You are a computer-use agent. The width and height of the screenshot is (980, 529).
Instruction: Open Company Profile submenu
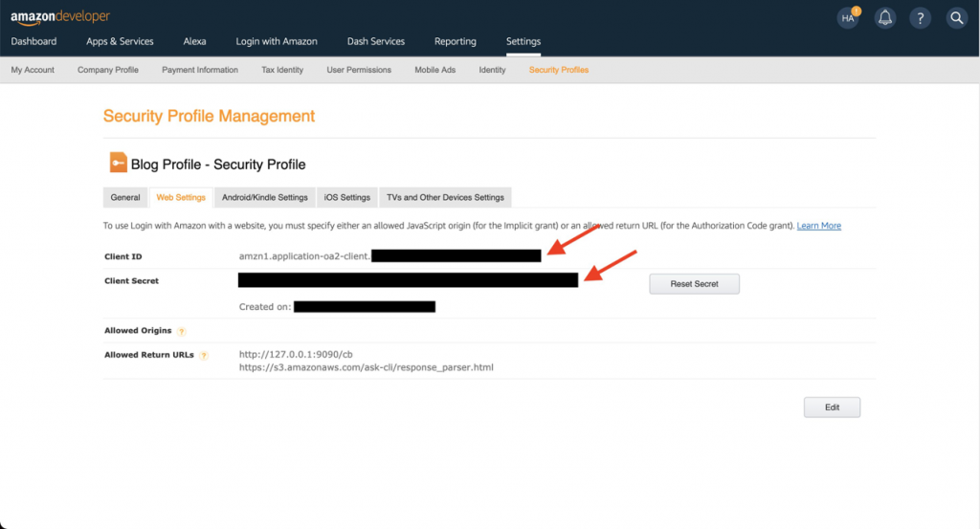click(x=108, y=70)
